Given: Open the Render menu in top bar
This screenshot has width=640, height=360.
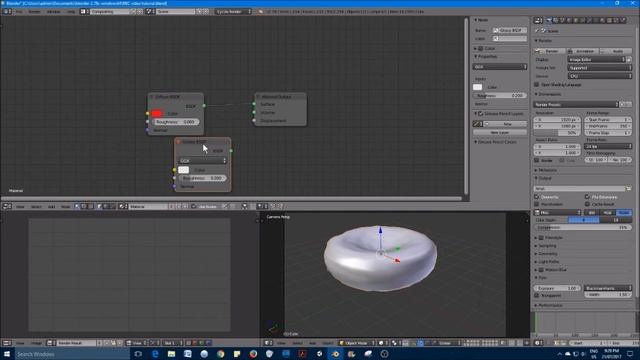Looking at the screenshot, I should [x=34, y=11].
